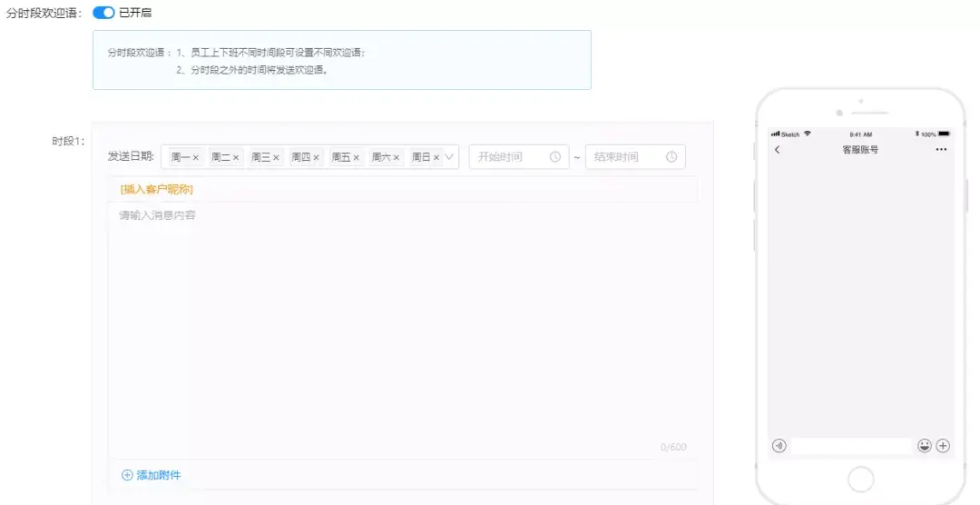Screen dimensions: 980x505
Task: Expand the 发送日期 dropdown arrow
Action: [449, 157]
